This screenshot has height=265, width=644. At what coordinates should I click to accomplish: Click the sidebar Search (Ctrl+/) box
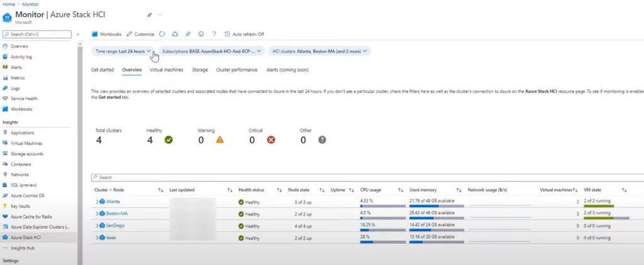pos(37,35)
